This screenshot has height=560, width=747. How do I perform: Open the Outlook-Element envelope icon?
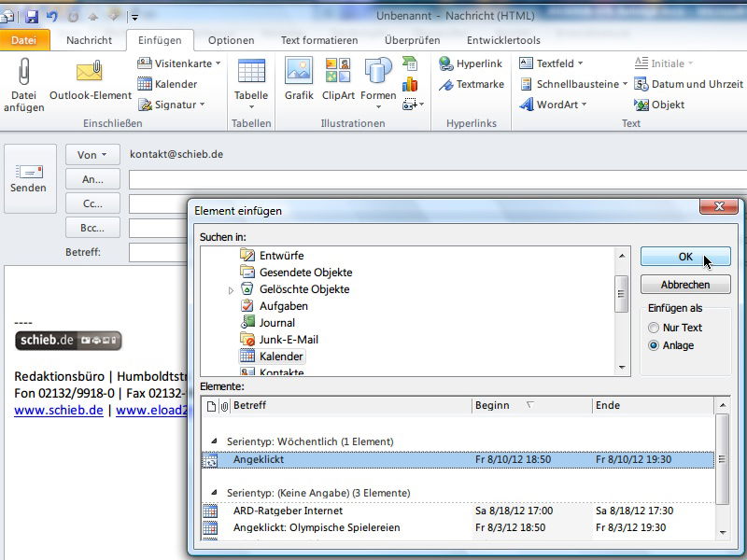click(x=90, y=72)
